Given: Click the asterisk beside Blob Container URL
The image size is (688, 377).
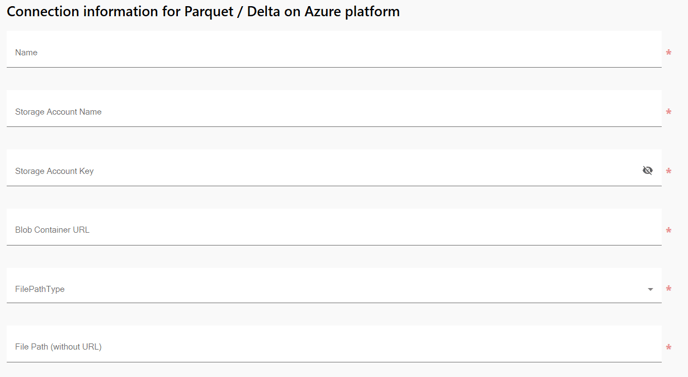Looking at the screenshot, I should pos(669,230).
